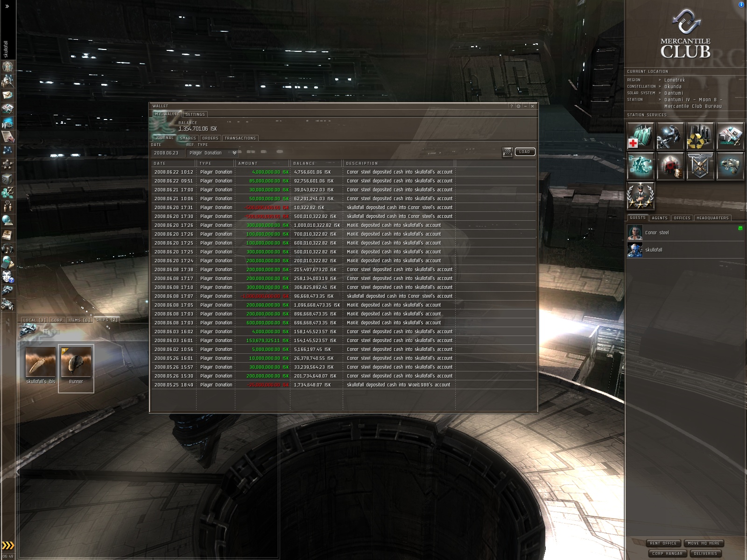Viewport: 747px width, 560px height.
Task: Open the five-star Corporation sidebar icon
Action: click(7, 164)
